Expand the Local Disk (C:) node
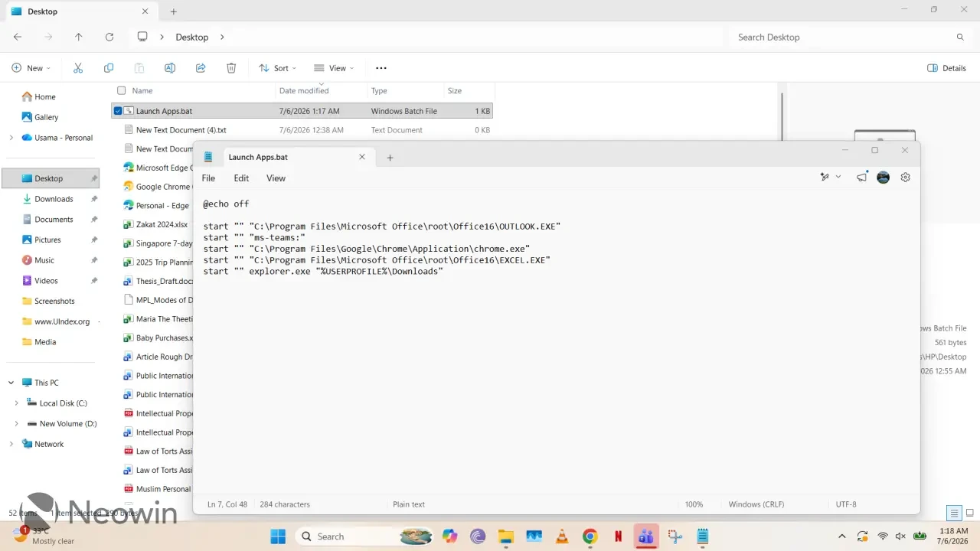The width and height of the screenshot is (980, 551). 17,403
